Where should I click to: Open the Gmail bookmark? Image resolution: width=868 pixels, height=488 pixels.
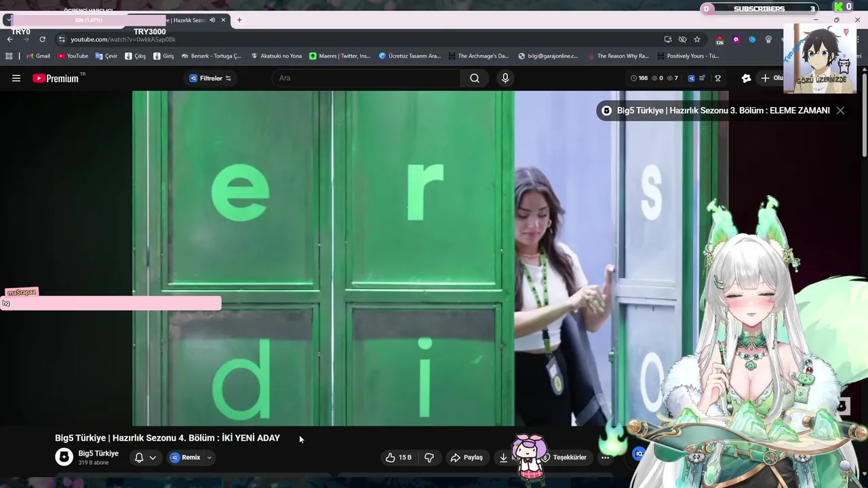pos(38,56)
